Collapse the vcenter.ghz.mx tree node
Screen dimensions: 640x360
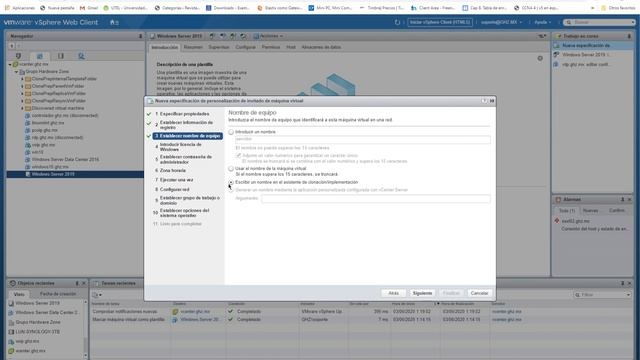(10, 64)
